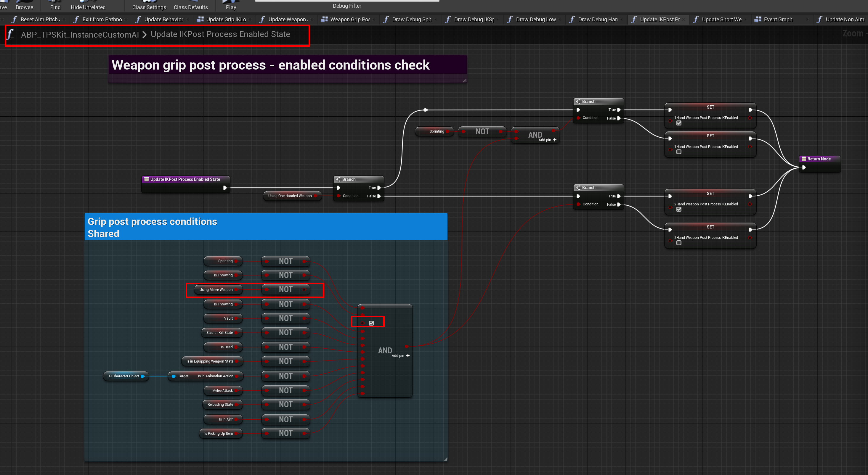Click Return Node header icon
This screenshot has width=868, height=475.
click(x=804, y=159)
